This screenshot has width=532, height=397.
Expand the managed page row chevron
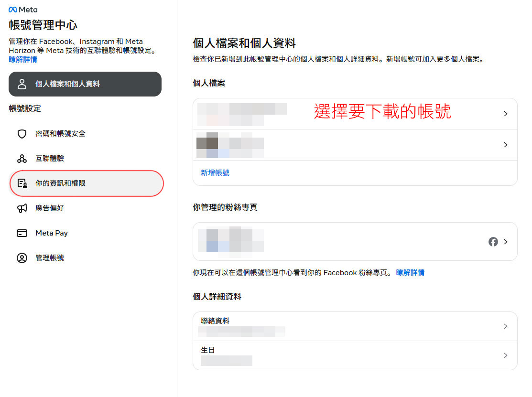tap(506, 242)
